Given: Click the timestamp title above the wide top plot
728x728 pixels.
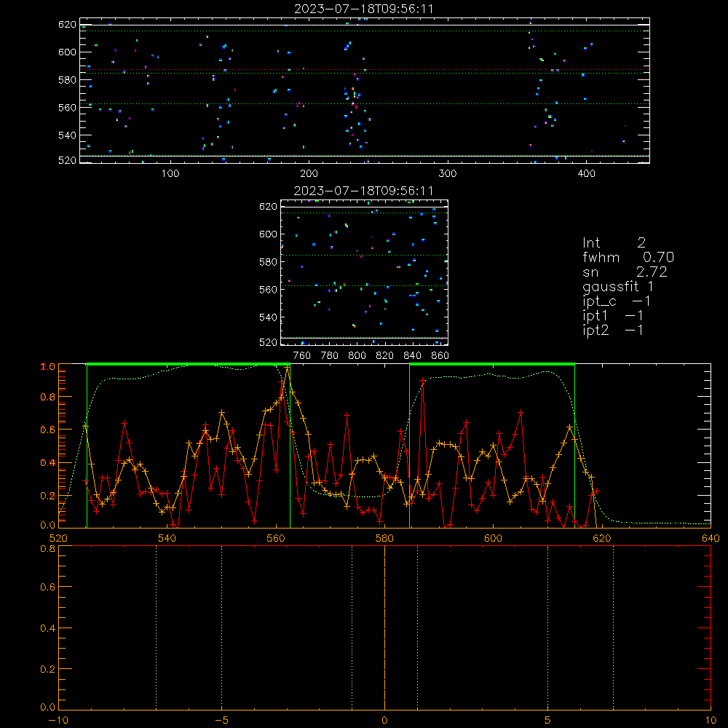Looking at the screenshot, I should tap(363, 9).
